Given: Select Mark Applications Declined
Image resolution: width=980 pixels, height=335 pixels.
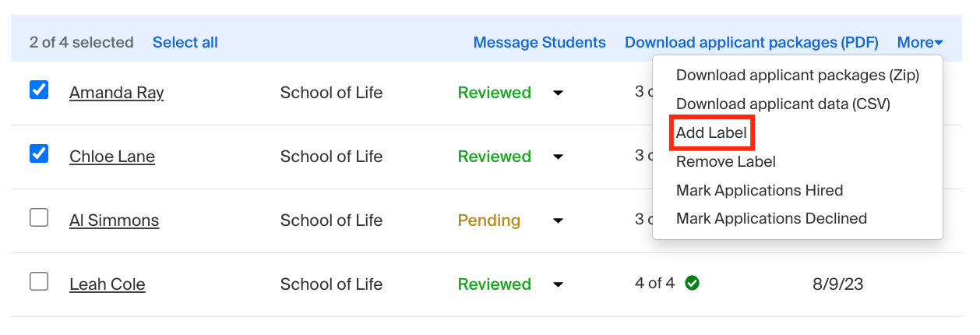Looking at the screenshot, I should click(x=771, y=219).
